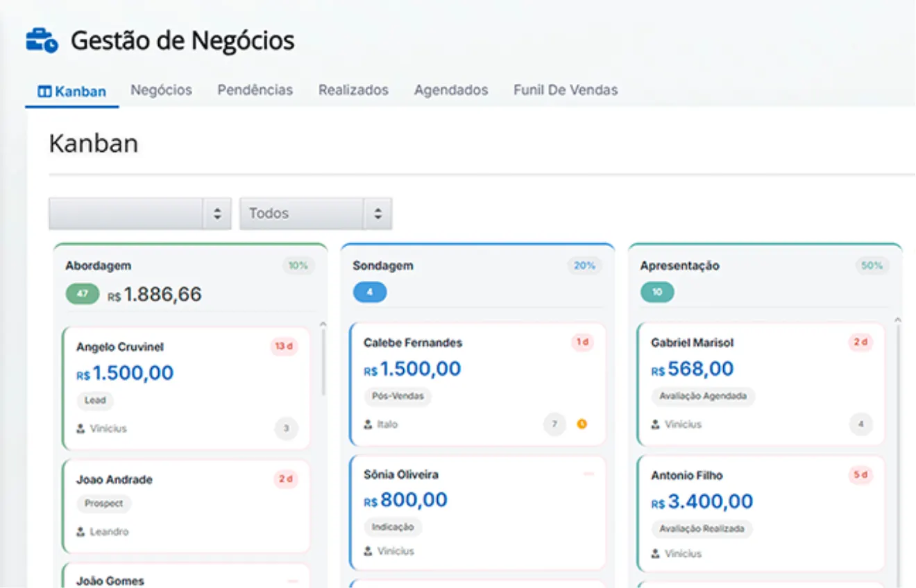The image size is (916, 588).
Task: Click the Avaliação Realizada tag
Action: coord(702,529)
